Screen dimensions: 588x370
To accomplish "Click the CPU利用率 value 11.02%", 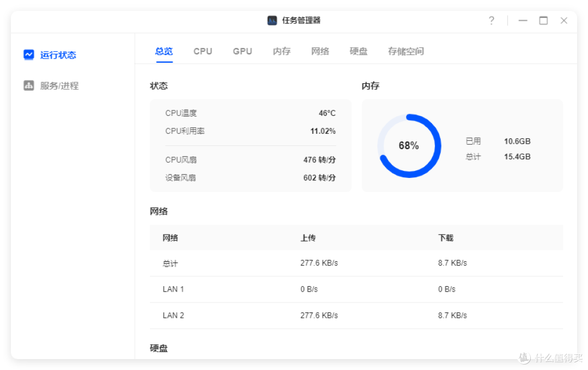I will point(323,131).
